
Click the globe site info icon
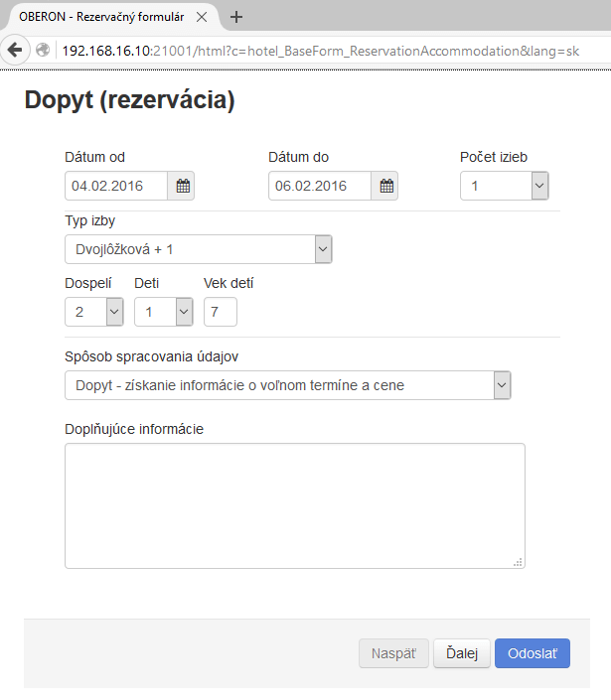tap(43, 51)
